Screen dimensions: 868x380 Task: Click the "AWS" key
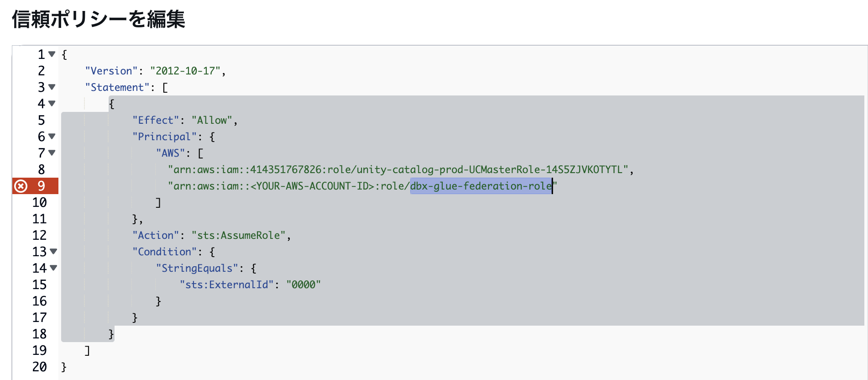click(x=171, y=153)
